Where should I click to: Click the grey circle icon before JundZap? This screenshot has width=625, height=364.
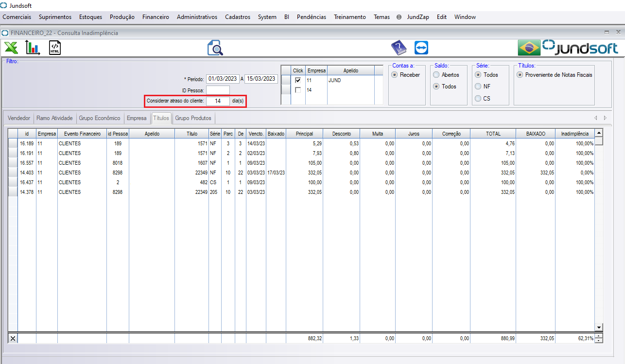click(399, 17)
